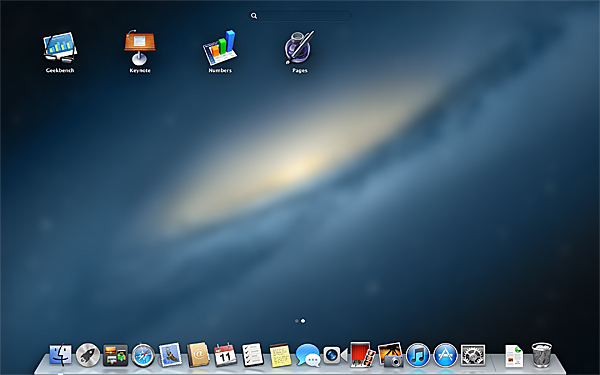
Task: Open Finder from the Dock
Action: [x=60, y=355]
